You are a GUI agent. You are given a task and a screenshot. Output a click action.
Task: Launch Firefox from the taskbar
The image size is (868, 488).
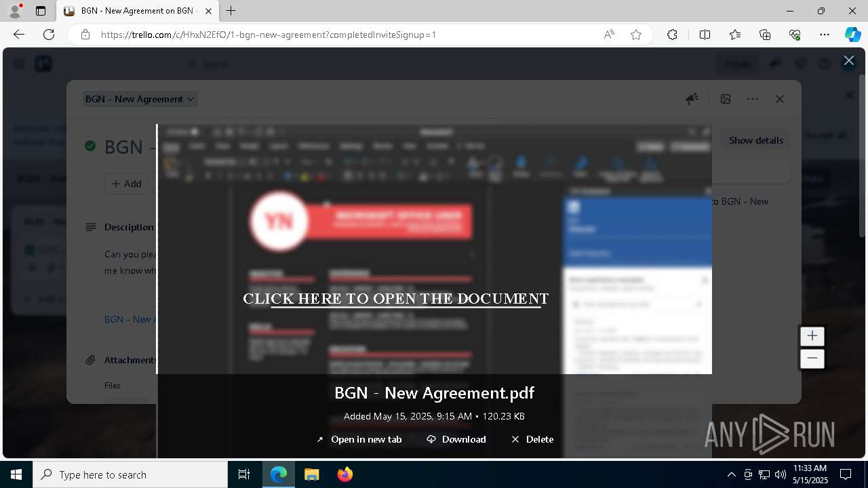pyautogui.click(x=345, y=474)
